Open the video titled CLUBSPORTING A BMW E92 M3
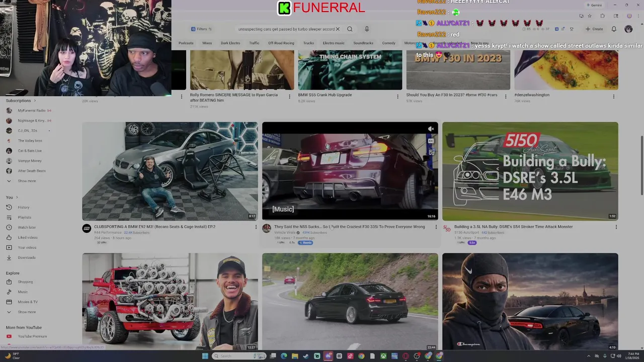The width and height of the screenshot is (644, 362). click(154, 227)
